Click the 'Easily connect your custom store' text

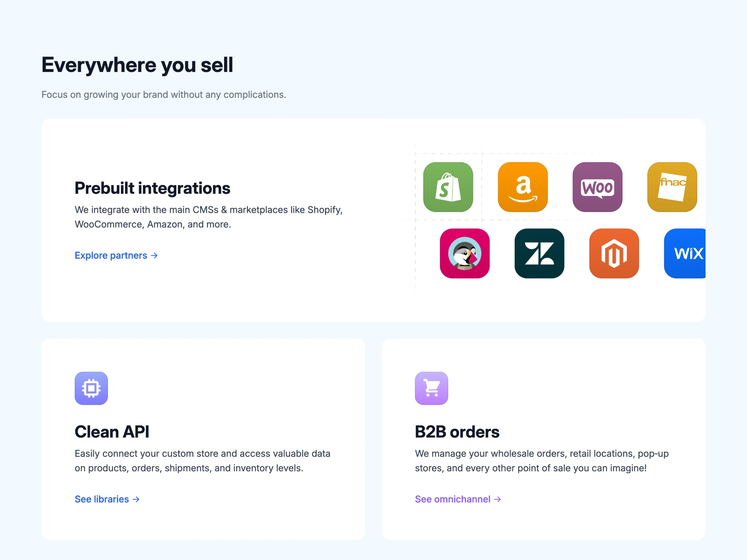202,461
